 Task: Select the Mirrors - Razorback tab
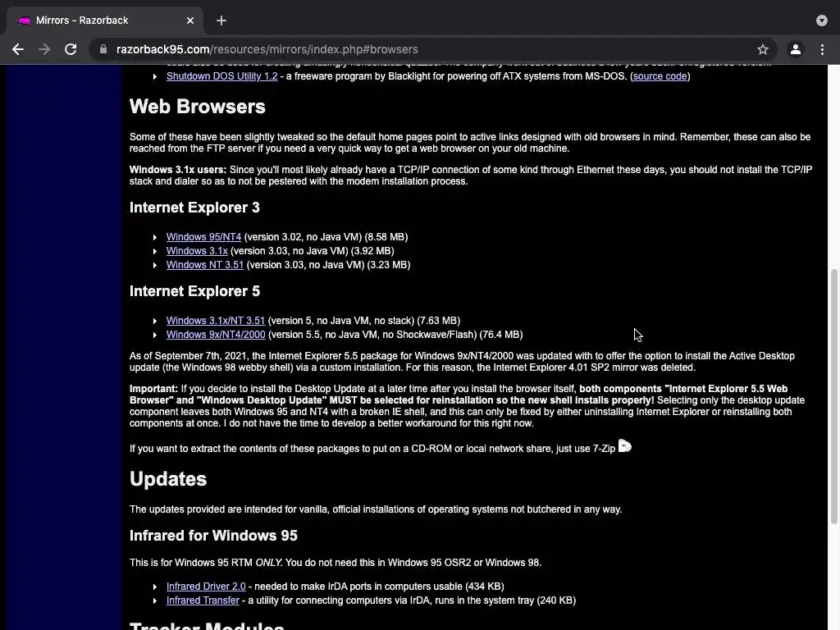(104, 21)
